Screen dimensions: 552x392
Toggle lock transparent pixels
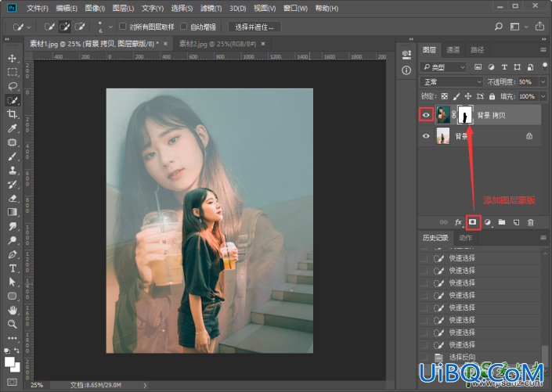coord(445,96)
